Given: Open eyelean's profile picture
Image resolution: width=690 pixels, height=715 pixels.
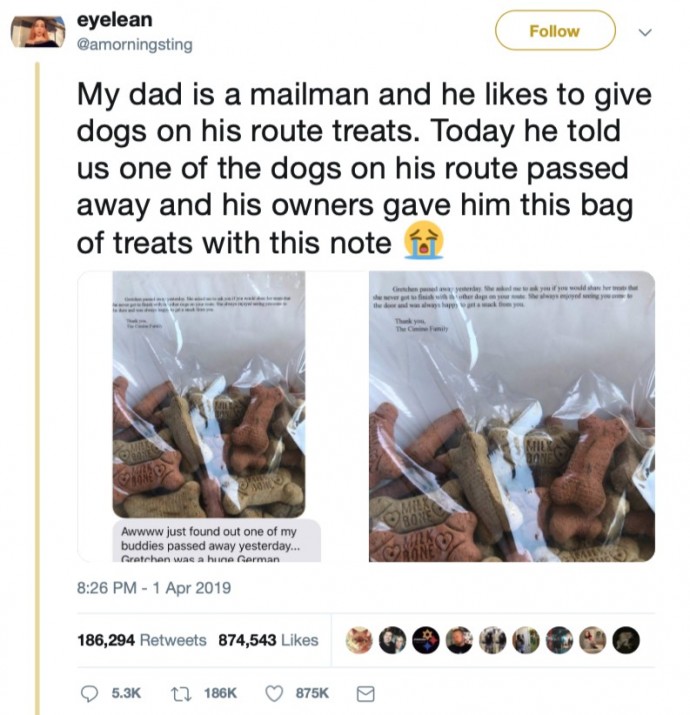Looking at the screenshot, I should coord(38,31).
